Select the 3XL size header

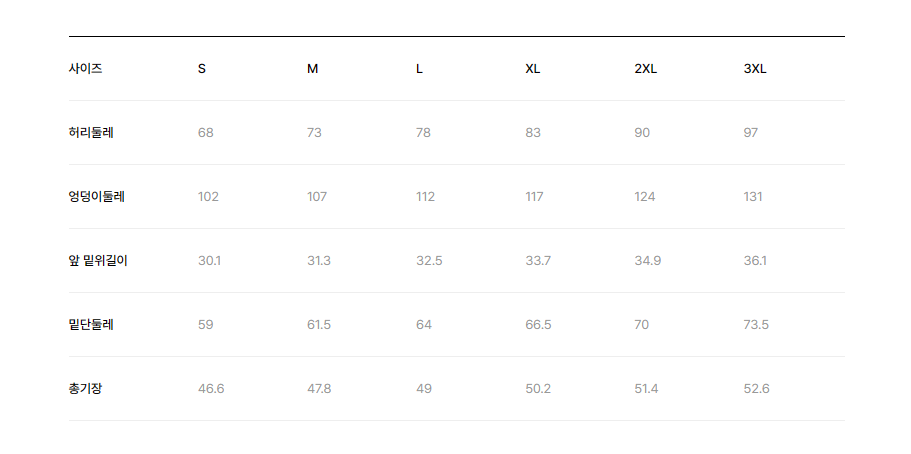coord(755,69)
